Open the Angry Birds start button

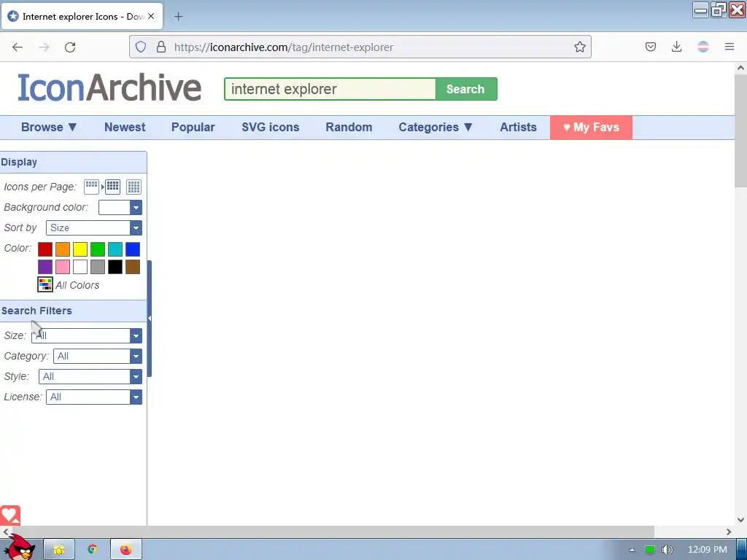19,548
